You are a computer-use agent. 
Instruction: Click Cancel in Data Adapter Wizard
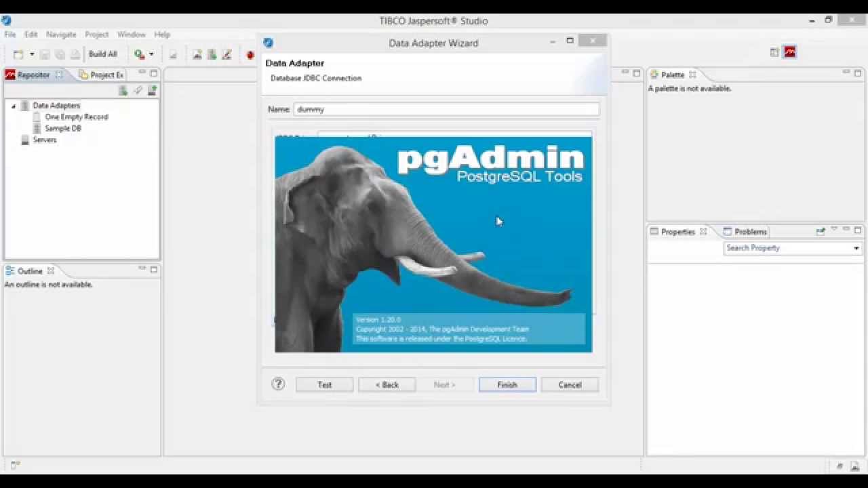click(x=570, y=384)
